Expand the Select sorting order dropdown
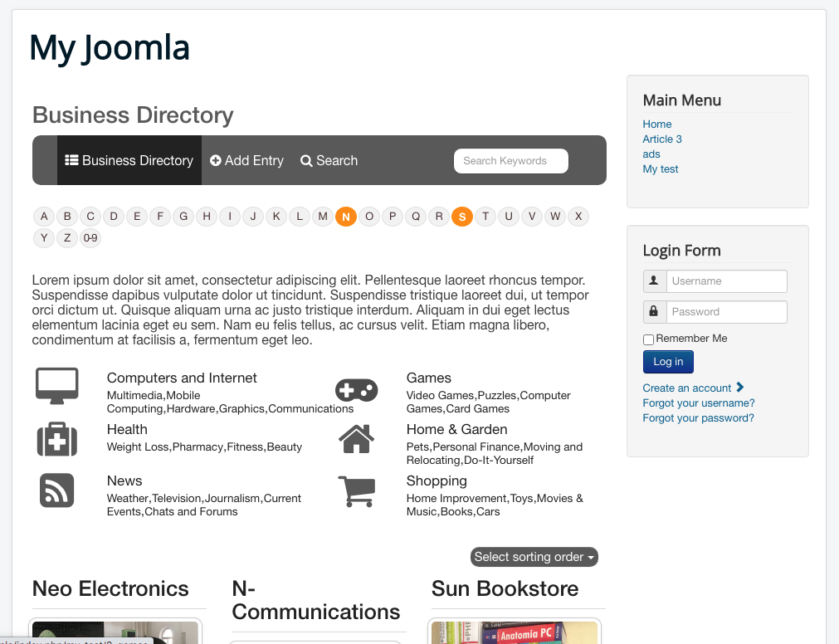839x644 pixels. [x=534, y=557]
